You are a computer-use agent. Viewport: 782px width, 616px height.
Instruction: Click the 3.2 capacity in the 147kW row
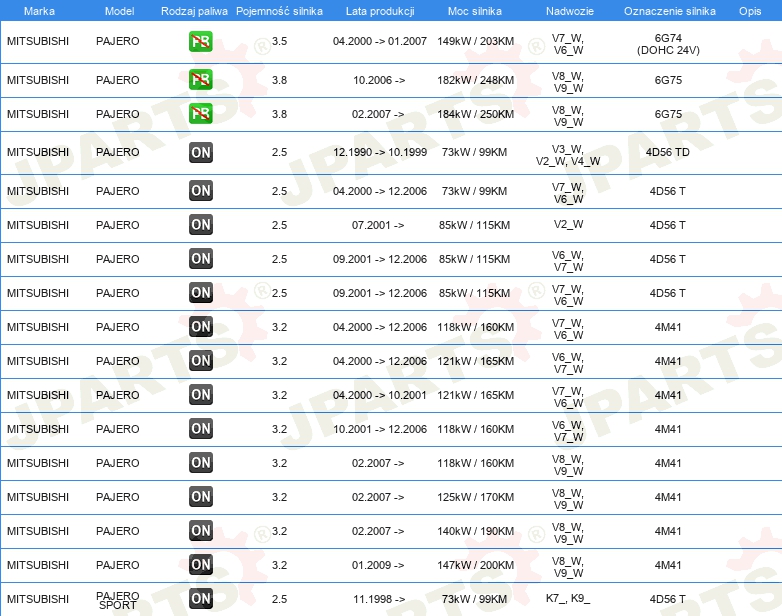(x=279, y=565)
